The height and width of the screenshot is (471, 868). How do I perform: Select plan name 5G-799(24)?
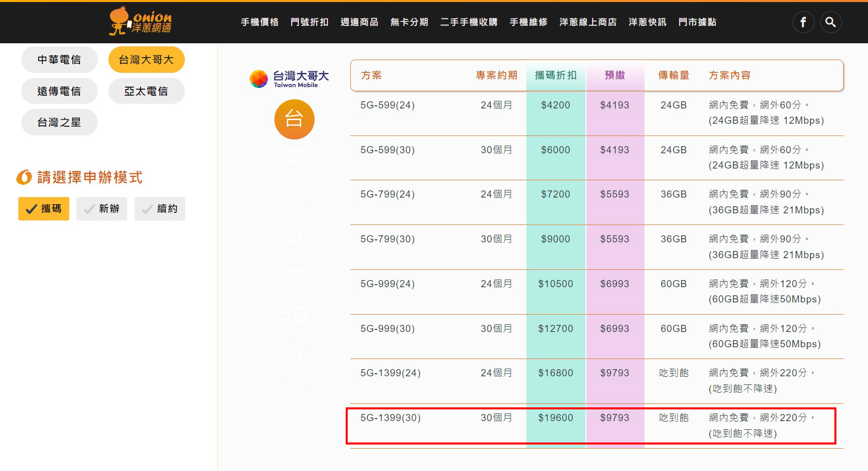pos(387,194)
